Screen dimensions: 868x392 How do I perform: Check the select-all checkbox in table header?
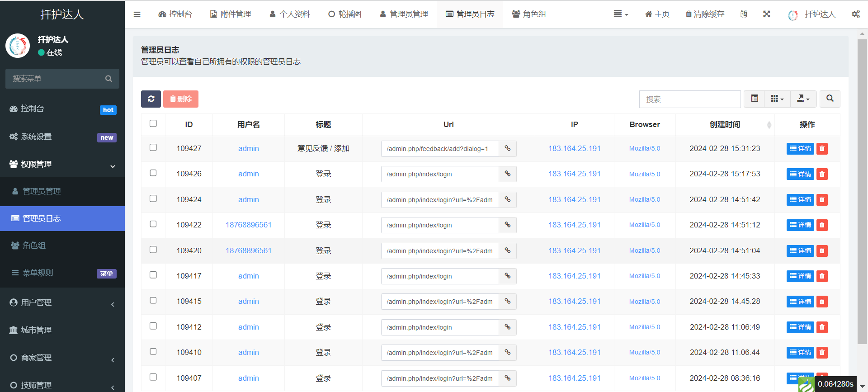point(153,124)
